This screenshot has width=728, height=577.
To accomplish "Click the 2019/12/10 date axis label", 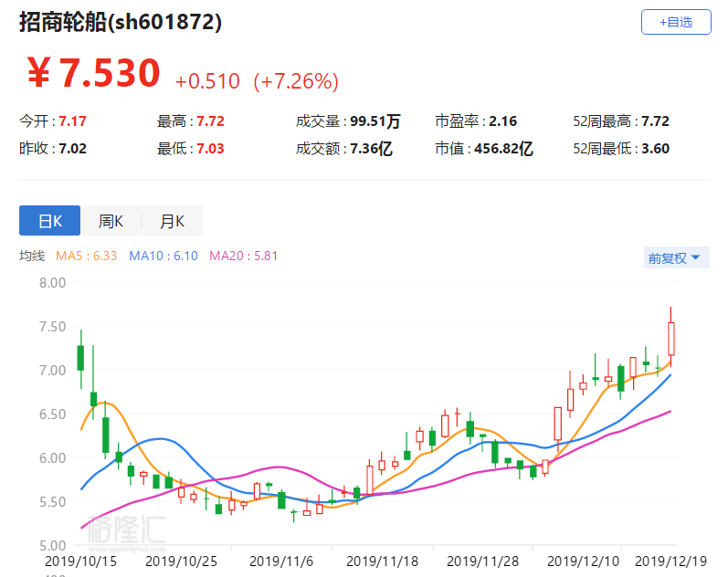I will tap(583, 561).
